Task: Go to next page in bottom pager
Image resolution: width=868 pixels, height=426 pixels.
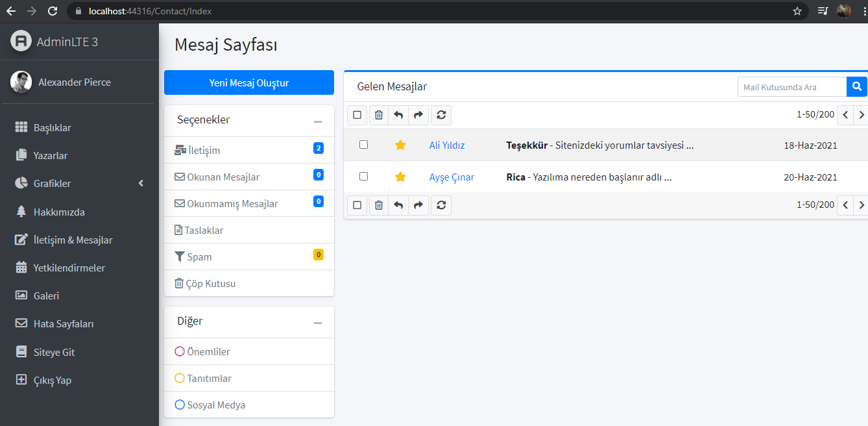Action: click(x=861, y=205)
